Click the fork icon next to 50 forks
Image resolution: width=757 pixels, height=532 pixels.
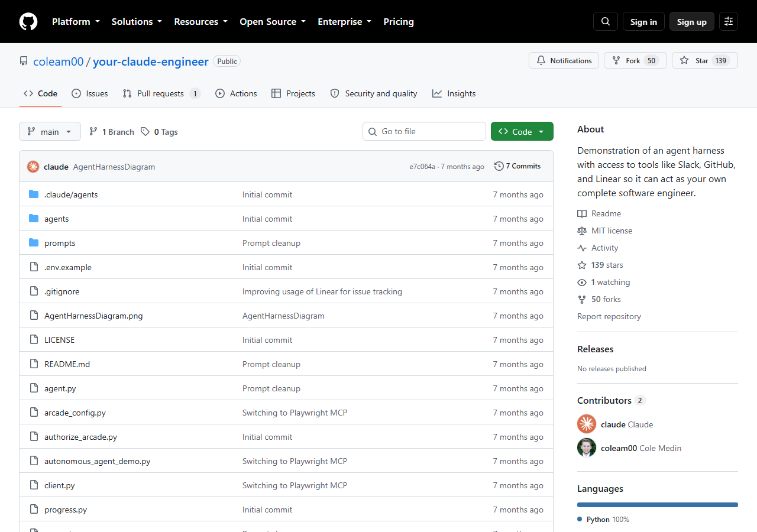(x=582, y=299)
